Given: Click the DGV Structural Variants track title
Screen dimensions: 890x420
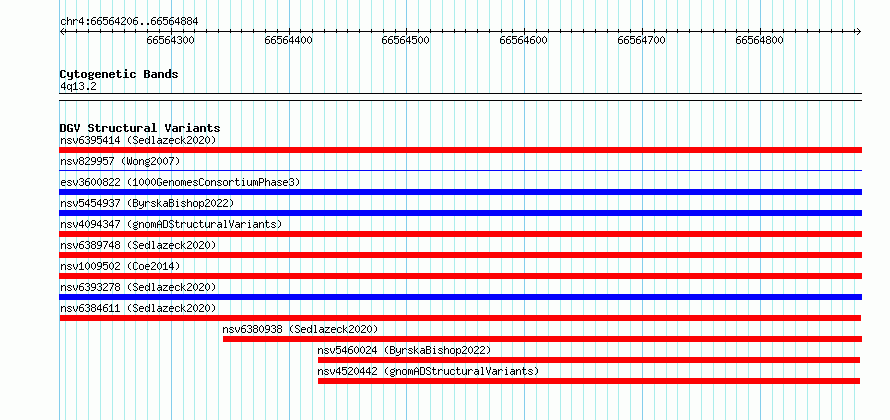Looking at the screenshot, I should [x=140, y=128].
